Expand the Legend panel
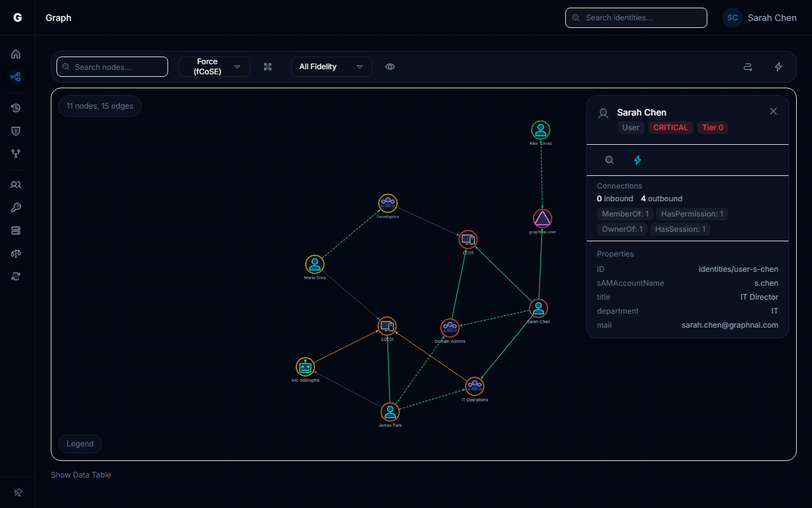The height and width of the screenshot is (508, 812). [80, 443]
